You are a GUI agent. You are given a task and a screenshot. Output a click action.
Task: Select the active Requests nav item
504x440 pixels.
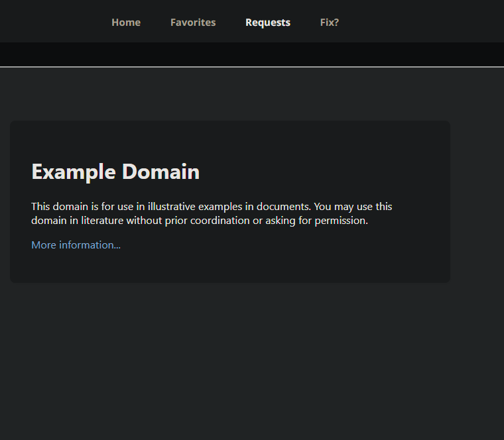pyautogui.click(x=268, y=23)
